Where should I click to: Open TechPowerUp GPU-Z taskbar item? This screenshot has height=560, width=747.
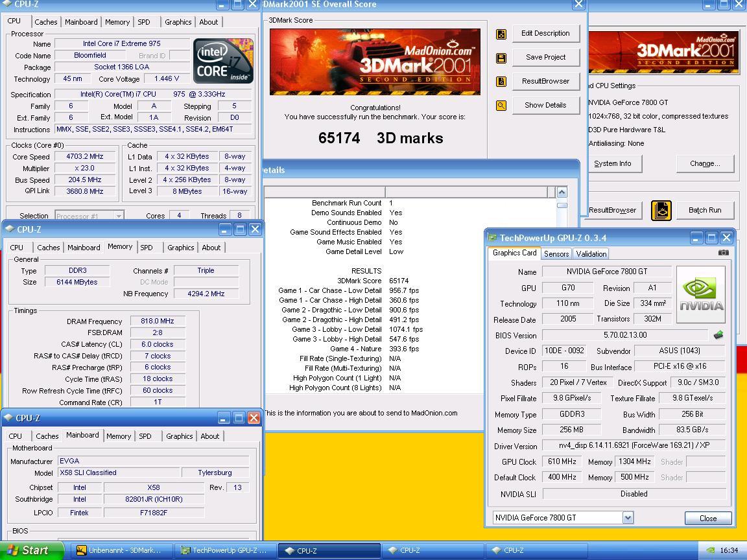click(x=226, y=550)
